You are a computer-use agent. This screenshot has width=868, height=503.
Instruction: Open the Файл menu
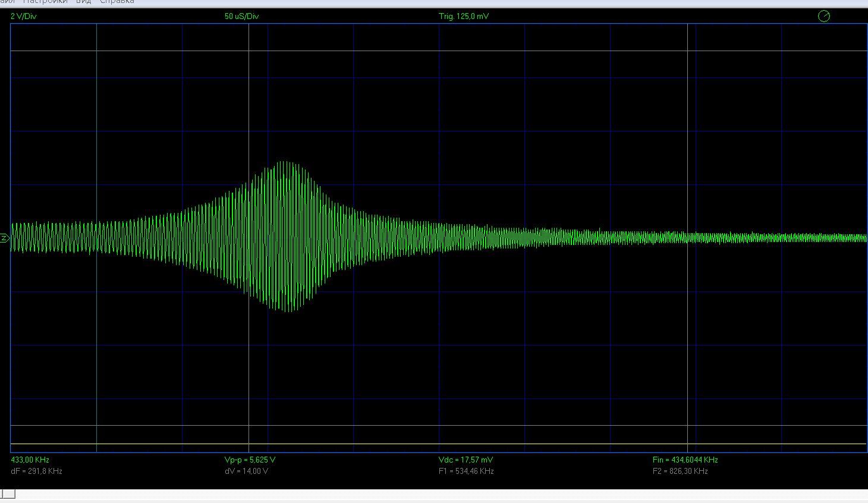pos(7,2)
